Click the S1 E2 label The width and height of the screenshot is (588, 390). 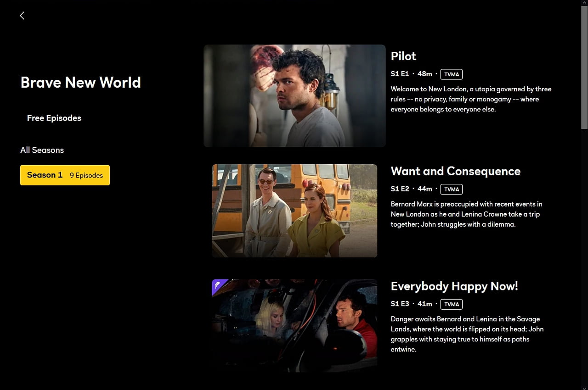[400, 189]
